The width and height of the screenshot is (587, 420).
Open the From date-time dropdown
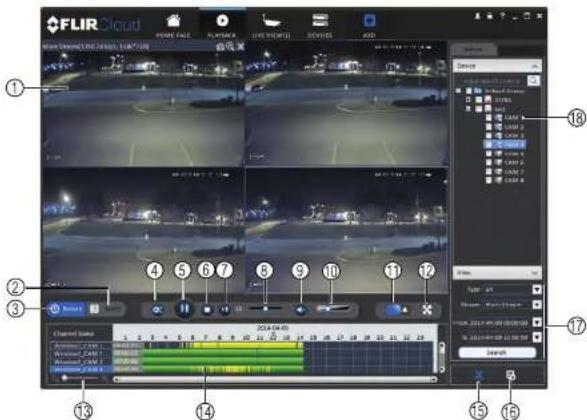pos(537,322)
